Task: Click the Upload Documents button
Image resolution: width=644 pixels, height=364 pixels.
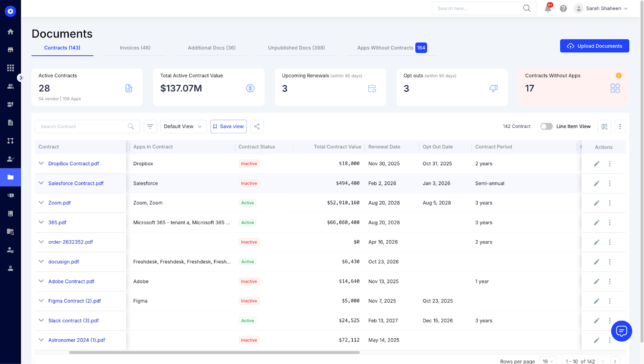Action: click(x=594, y=46)
